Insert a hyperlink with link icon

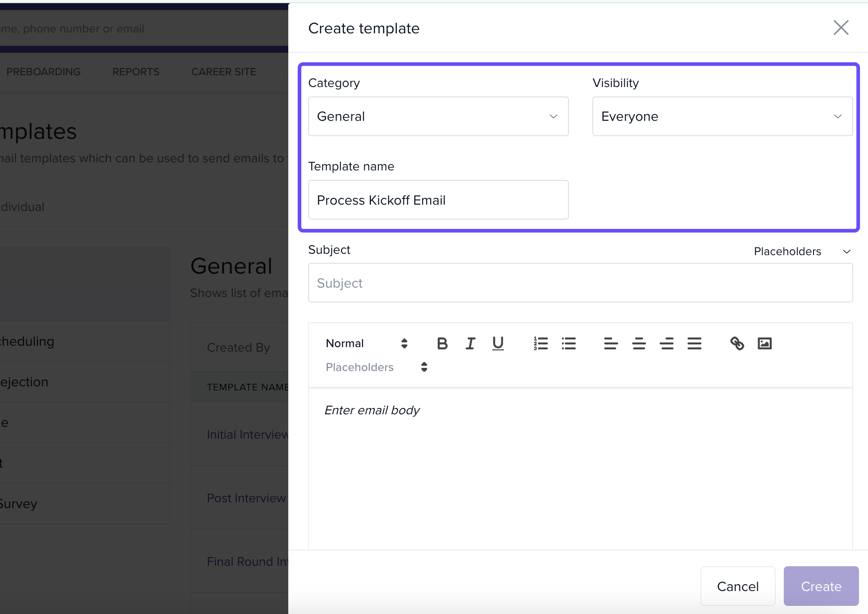737,344
